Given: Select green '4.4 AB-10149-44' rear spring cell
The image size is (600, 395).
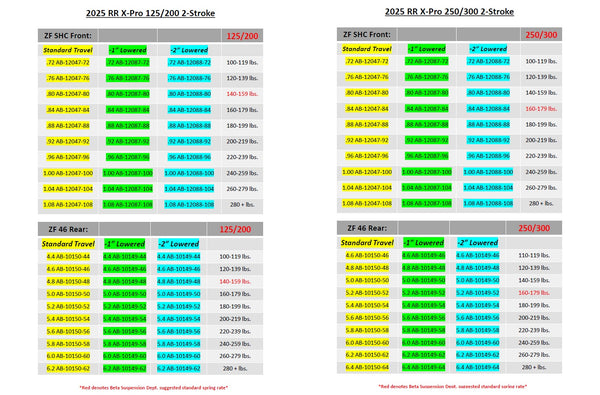Looking at the screenshot, I should tap(124, 256).
